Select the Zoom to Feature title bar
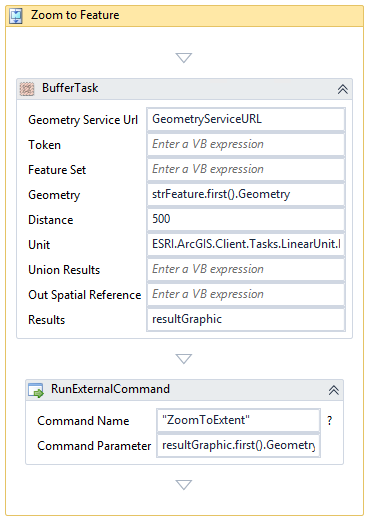The image size is (369, 521). (184, 16)
